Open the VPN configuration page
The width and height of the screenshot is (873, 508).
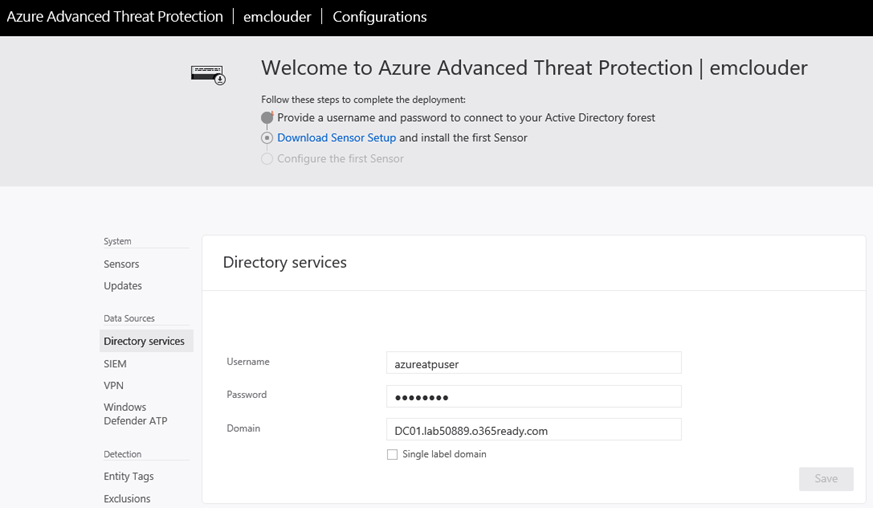(114, 385)
